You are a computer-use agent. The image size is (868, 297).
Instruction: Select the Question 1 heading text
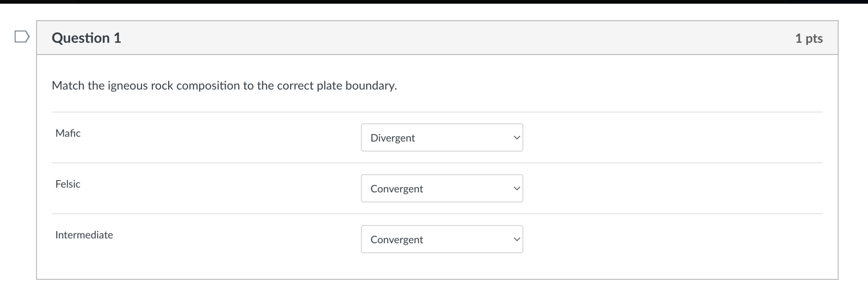pyautogui.click(x=87, y=38)
